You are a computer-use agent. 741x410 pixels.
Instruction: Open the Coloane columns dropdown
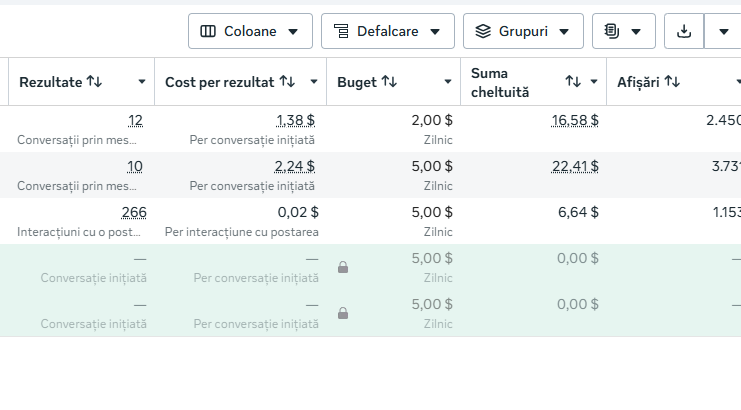[250, 31]
